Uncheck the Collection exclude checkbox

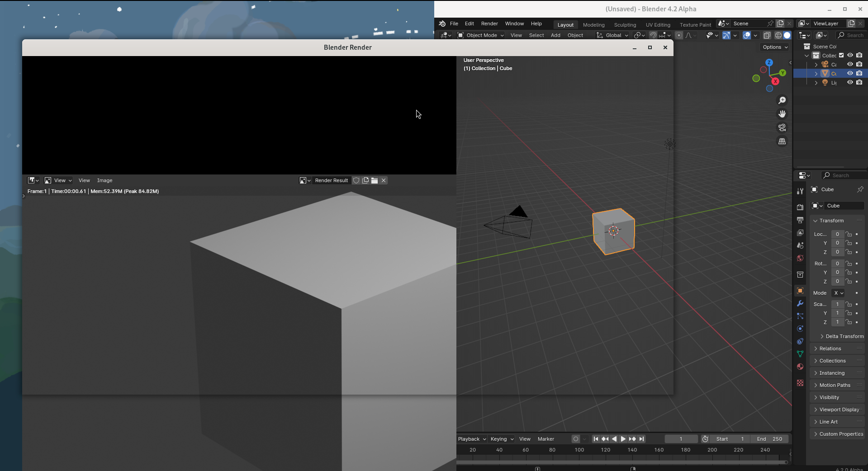[x=841, y=56]
